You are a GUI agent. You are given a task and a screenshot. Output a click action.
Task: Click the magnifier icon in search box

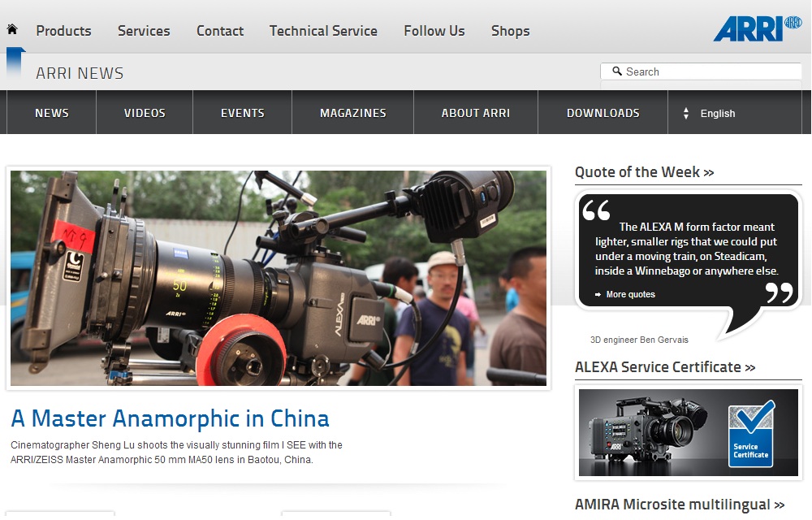tap(617, 71)
